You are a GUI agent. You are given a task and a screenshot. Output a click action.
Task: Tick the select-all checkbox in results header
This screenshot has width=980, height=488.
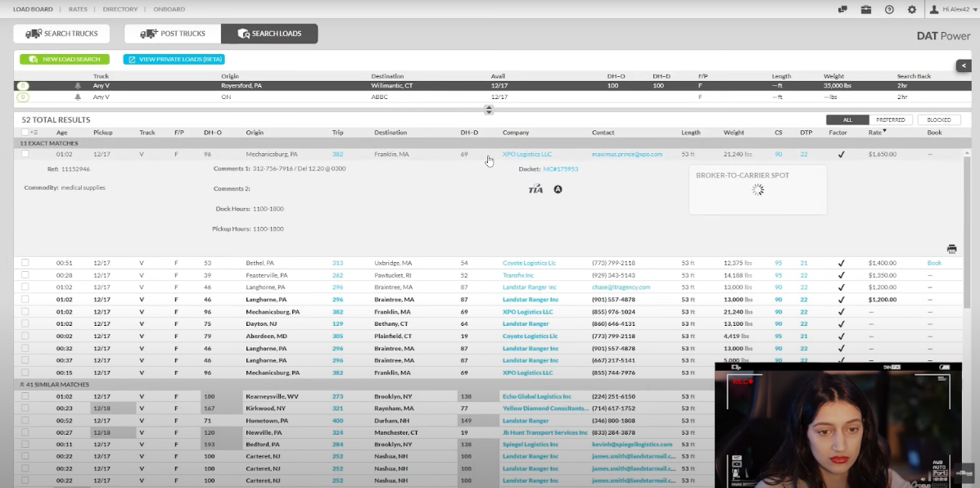pyautogui.click(x=25, y=132)
